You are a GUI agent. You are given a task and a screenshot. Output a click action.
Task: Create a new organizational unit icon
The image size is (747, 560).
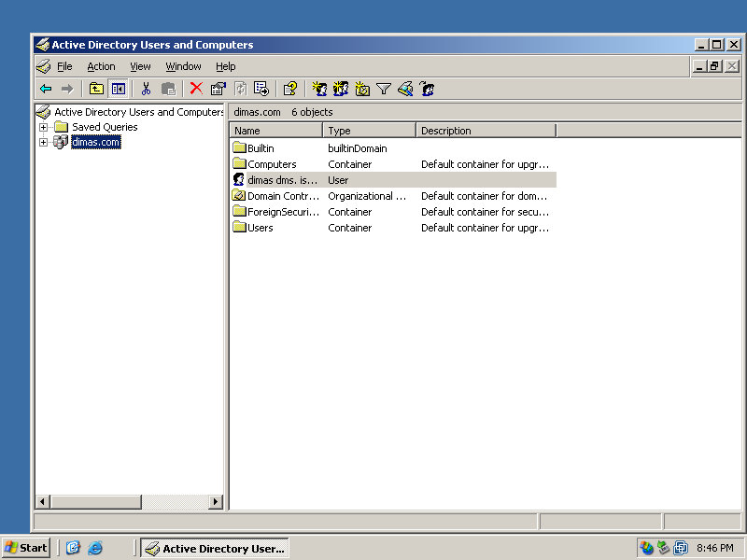point(362,89)
